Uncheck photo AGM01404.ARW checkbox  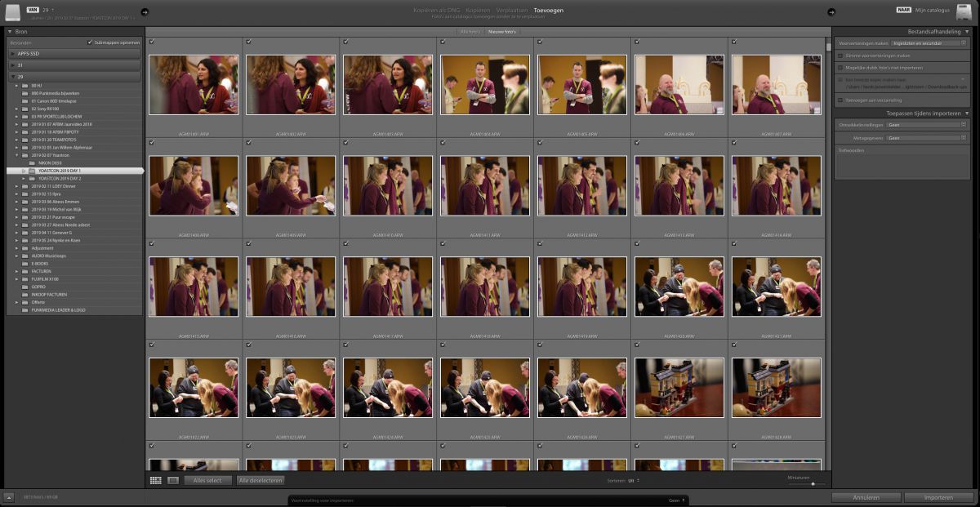443,42
